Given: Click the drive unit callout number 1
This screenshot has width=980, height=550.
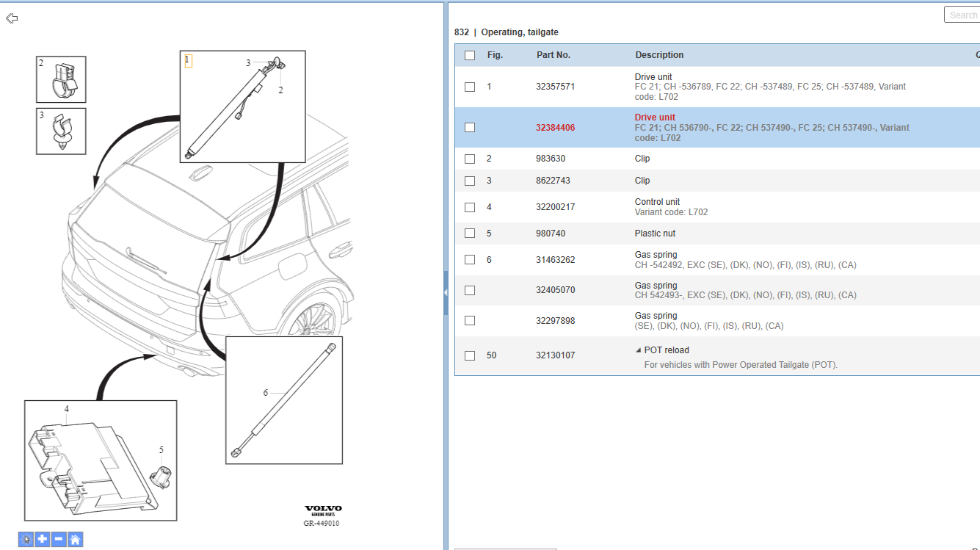Looking at the screenshot, I should tap(188, 59).
